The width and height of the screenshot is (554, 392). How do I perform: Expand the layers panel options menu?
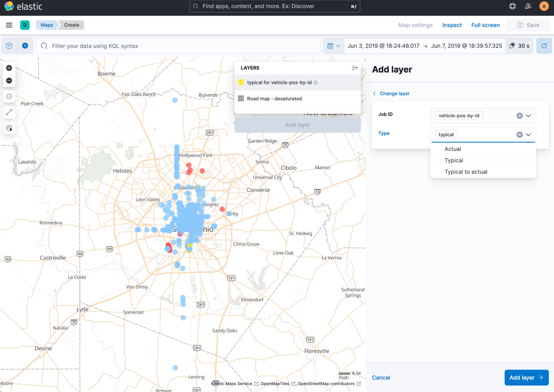355,67
